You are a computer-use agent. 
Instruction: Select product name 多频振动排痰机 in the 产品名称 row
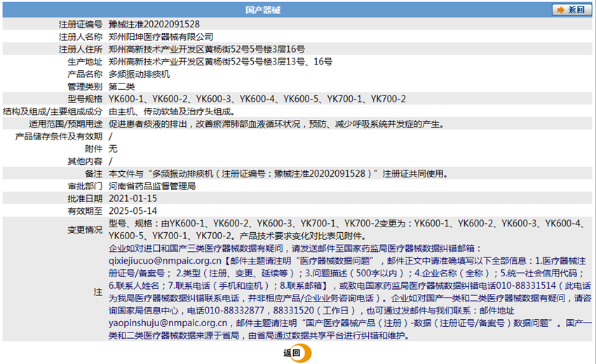click(x=139, y=74)
